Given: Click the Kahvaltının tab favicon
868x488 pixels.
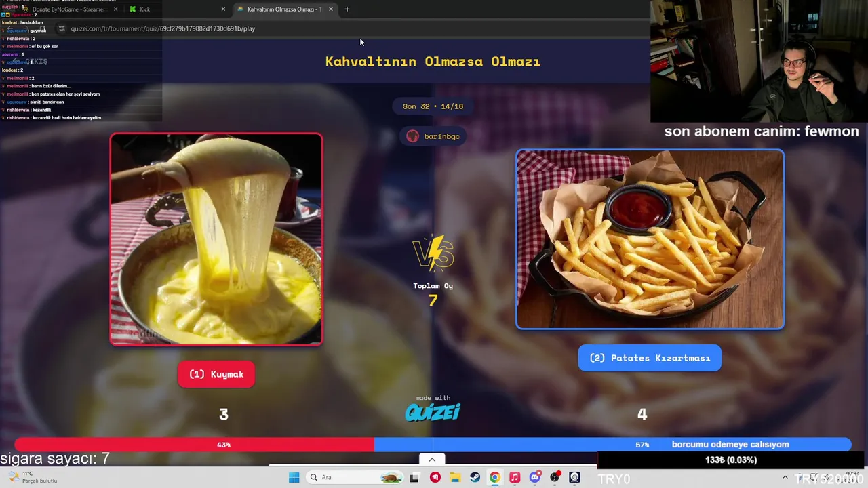Looking at the screenshot, I should coord(240,9).
